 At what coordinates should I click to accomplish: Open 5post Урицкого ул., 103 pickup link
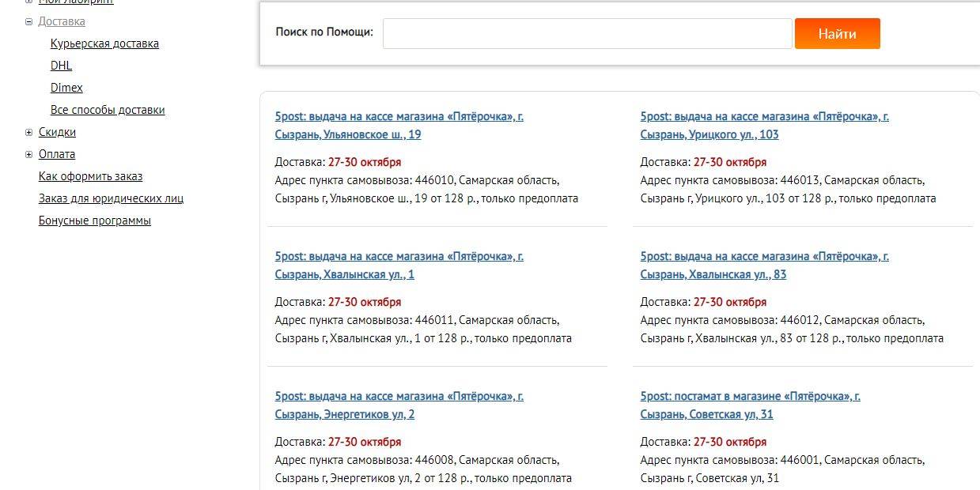point(765,125)
